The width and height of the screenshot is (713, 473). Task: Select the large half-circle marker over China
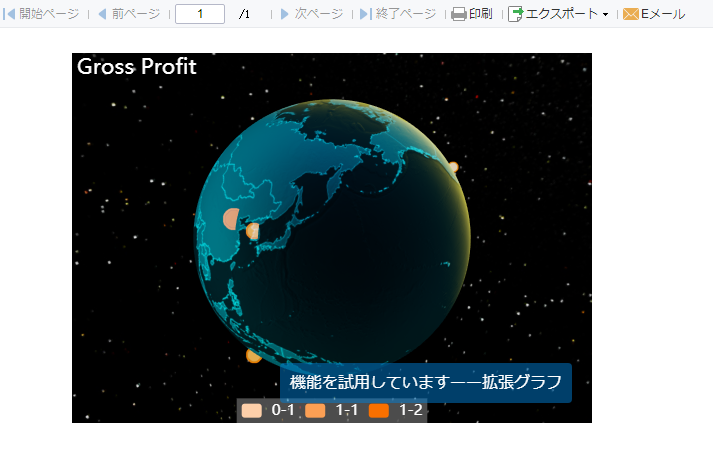232,219
